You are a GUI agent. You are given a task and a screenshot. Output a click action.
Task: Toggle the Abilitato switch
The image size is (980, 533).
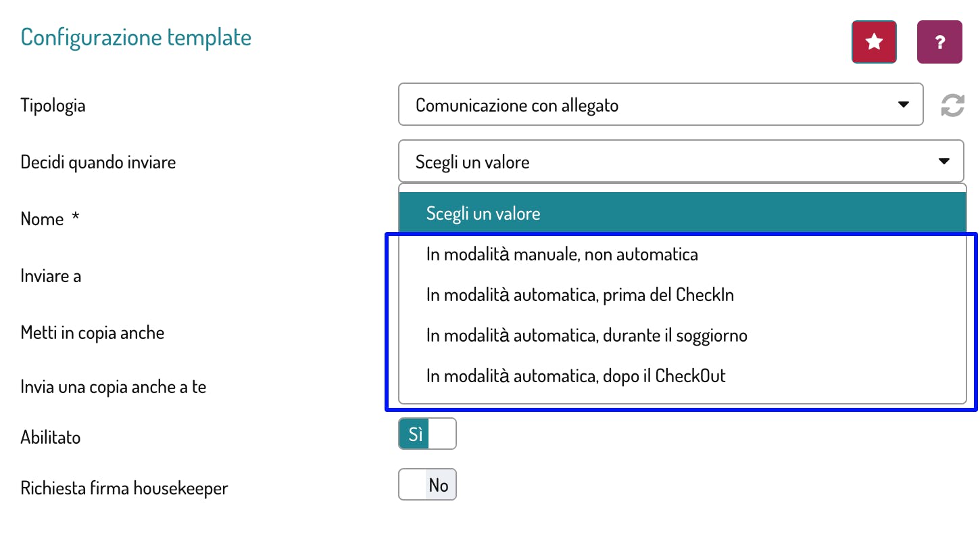(x=427, y=434)
